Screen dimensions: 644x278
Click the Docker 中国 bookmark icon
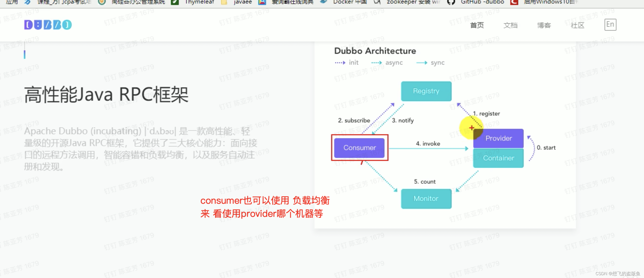point(324,2)
